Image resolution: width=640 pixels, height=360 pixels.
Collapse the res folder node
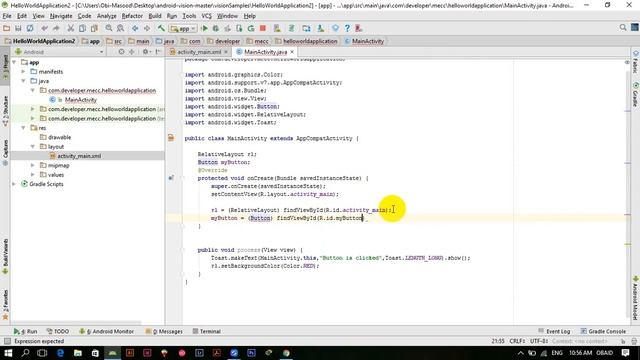coord(23,128)
